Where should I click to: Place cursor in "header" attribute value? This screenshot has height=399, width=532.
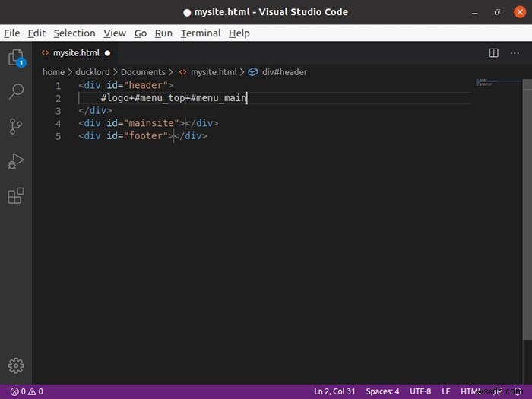pos(146,85)
